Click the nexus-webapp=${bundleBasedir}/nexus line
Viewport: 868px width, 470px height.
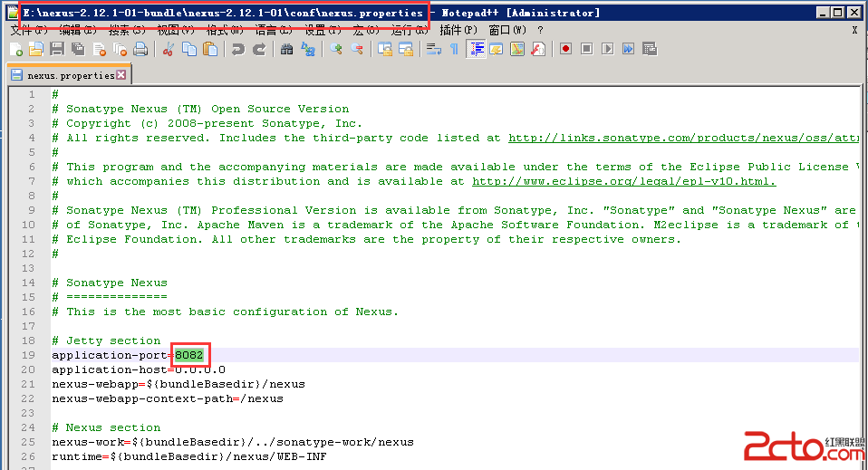pos(178,384)
